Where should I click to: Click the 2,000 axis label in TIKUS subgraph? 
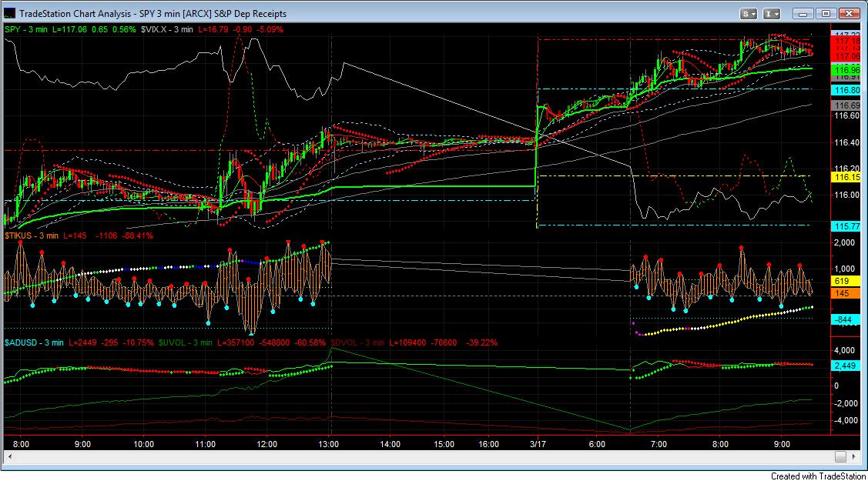844,242
